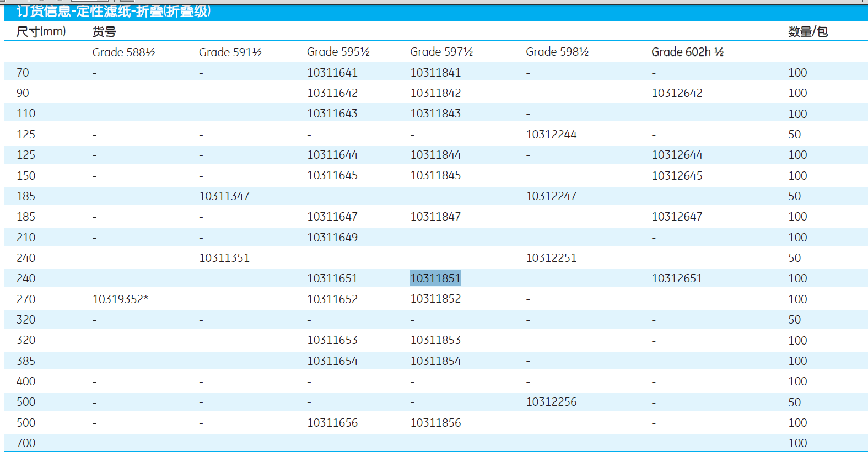Select the Grade 588½ column header

coord(123,52)
